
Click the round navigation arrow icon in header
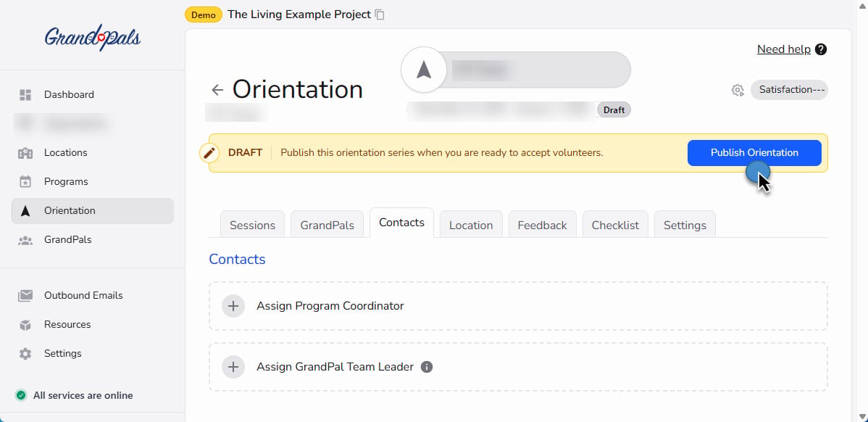(423, 70)
